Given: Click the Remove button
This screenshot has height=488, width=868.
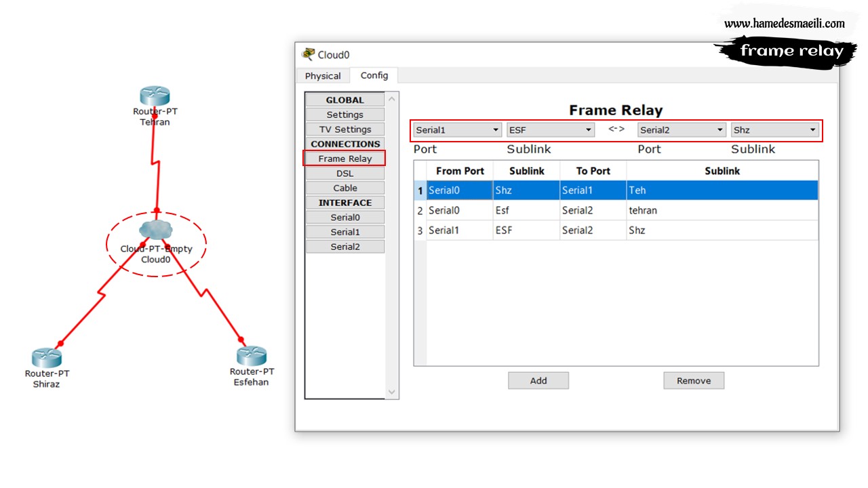Looking at the screenshot, I should [694, 381].
